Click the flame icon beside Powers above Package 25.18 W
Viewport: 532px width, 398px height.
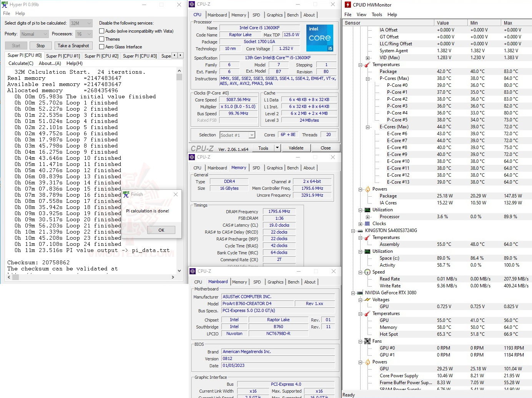click(367, 189)
